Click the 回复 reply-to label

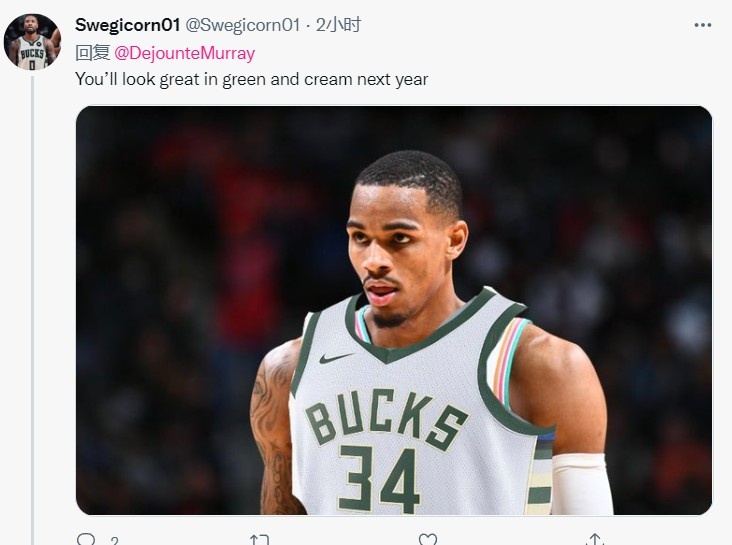point(92,53)
